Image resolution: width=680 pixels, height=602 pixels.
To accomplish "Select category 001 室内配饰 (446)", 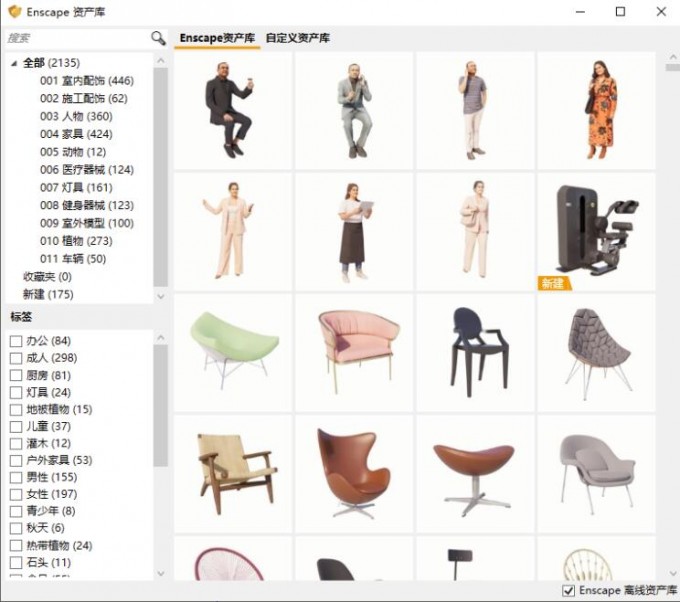I will (87, 81).
